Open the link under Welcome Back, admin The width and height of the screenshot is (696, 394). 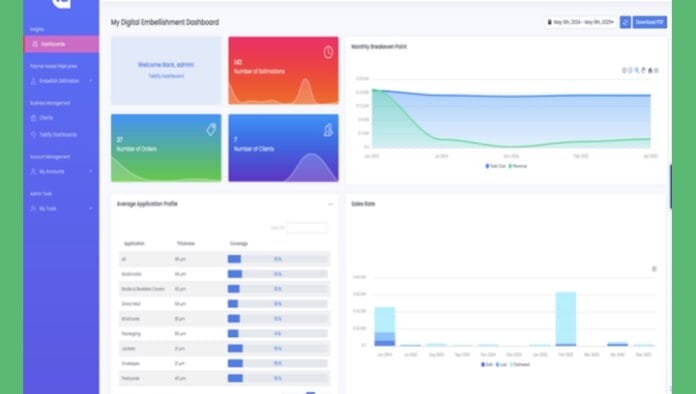[166, 76]
